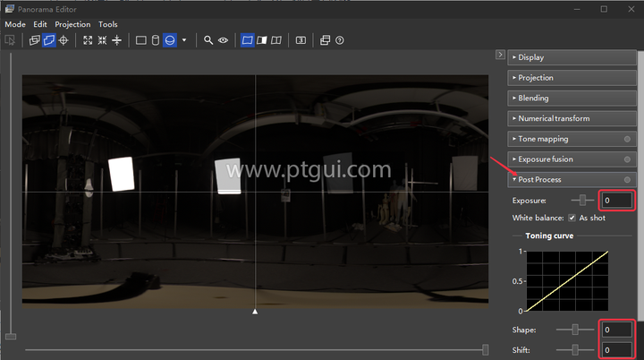Toggle the Tone mapping enable circle
Screen dimensions: 644x360
tap(627, 139)
